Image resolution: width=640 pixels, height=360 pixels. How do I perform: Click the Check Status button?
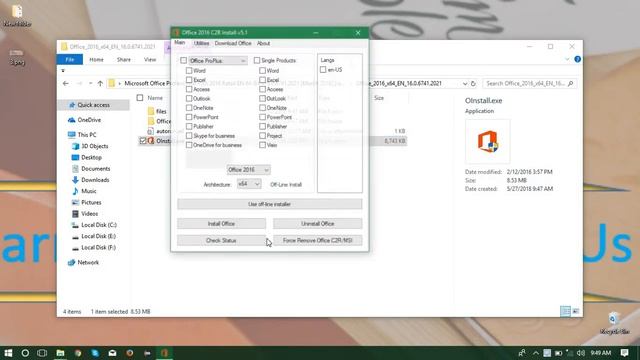(221, 240)
